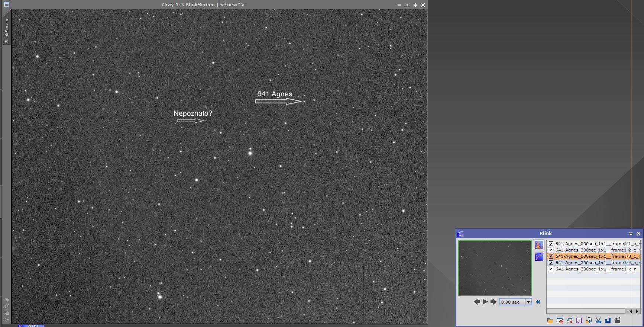Select the BlinkScreen vertical tab

click(x=6, y=30)
